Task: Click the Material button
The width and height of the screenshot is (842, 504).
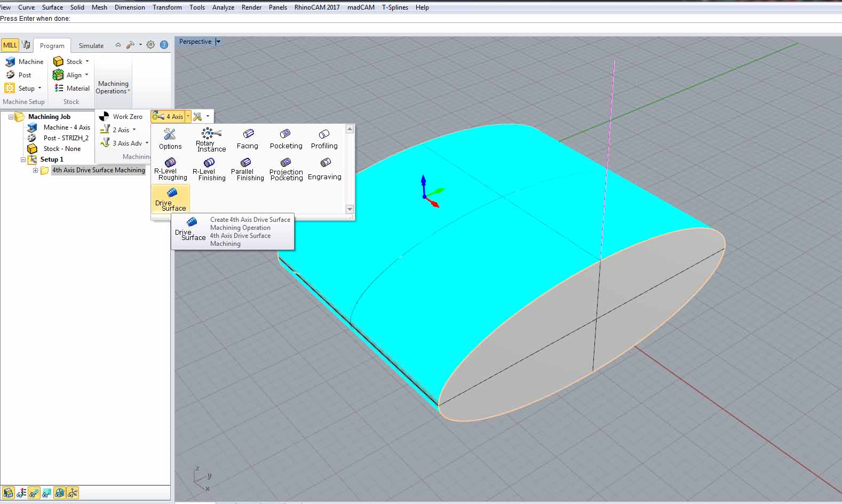Action: pyautogui.click(x=72, y=89)
